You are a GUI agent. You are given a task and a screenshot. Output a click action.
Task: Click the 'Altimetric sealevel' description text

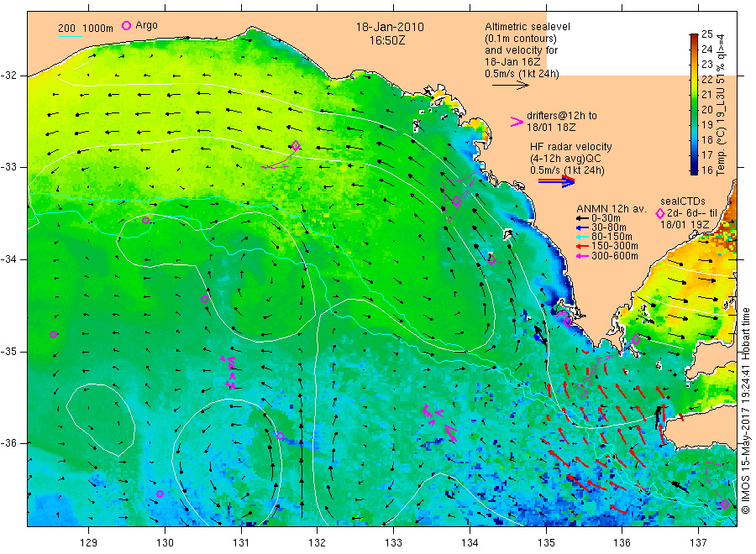pyautogui.click(x=527, y=27)
